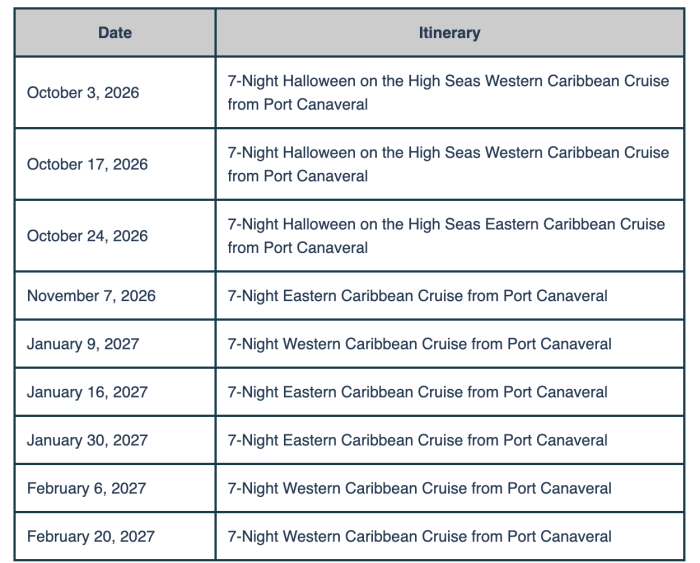
Task: Select the October 17, 2026 date cell
Action: coord(87,164)
